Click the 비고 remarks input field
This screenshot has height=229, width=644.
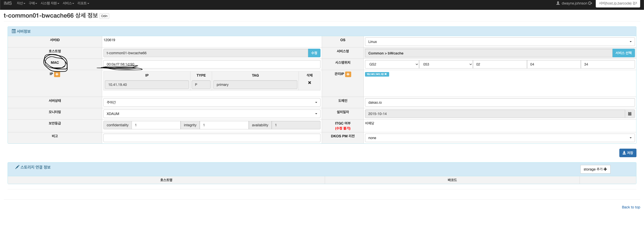[212, 138]
